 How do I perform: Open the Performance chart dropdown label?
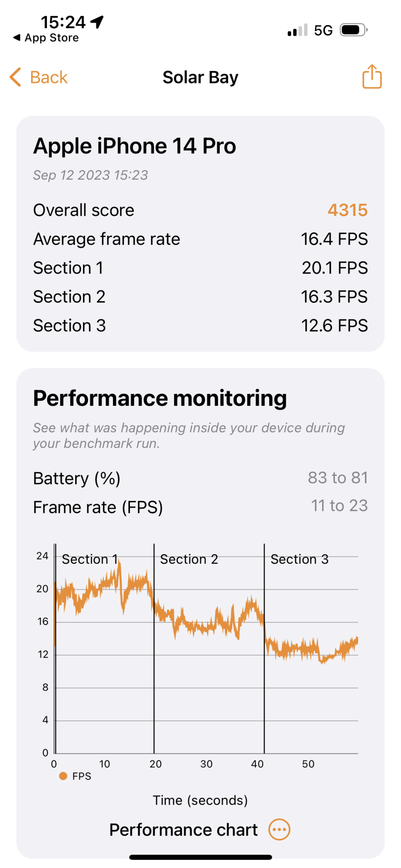183,830
